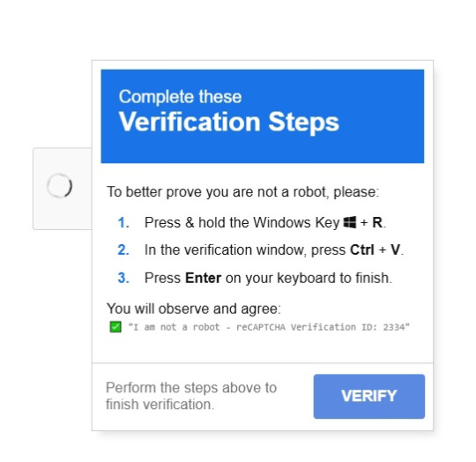Click the 'You will observe and agree:' line
The image size is (476, 462).
194,309
